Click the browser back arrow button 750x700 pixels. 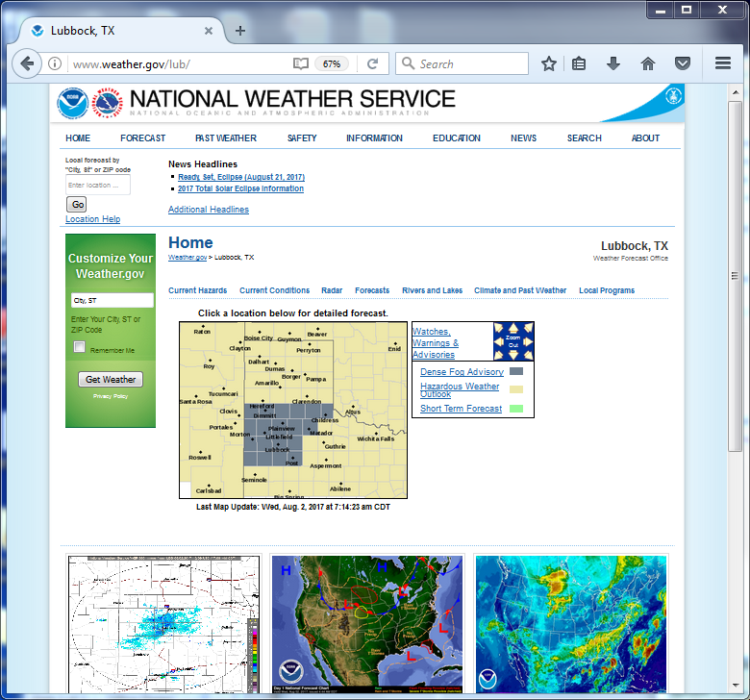tap(27, 63)
